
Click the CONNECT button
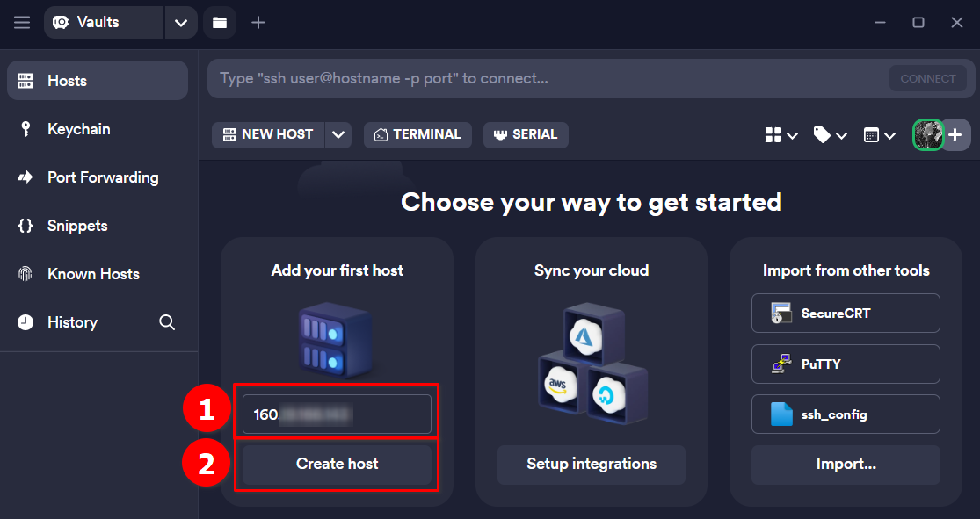pyautogui.click(x=927, y=79)
